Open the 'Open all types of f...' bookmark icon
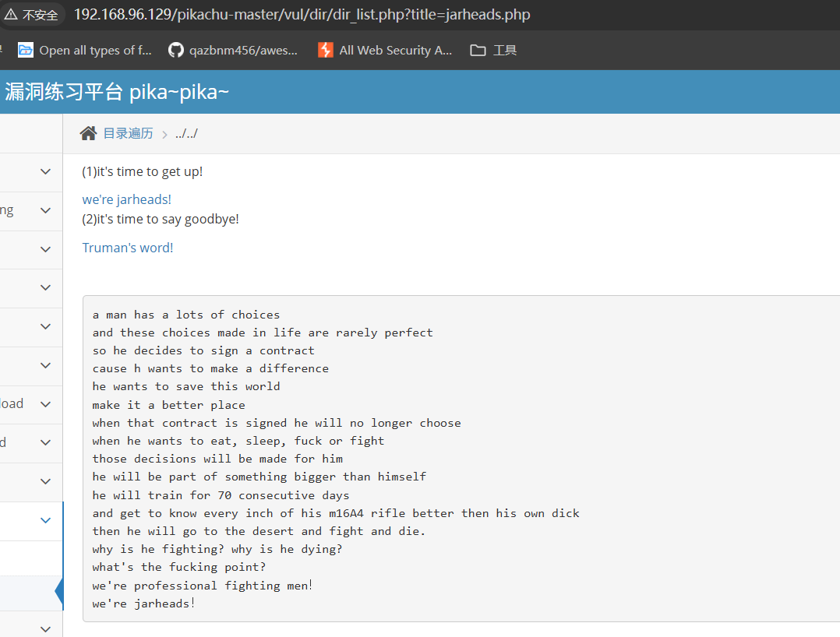The image size is (840, 637). [25, 51]
